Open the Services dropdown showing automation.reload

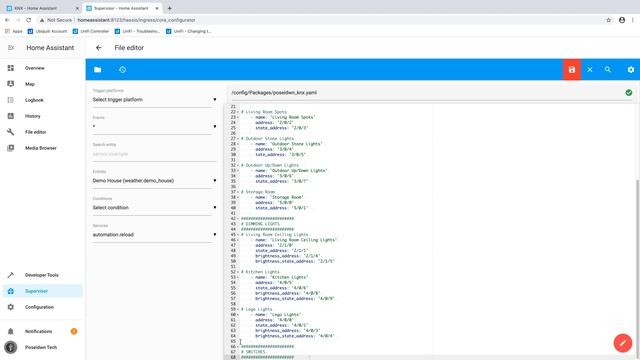pyautogui.click(x=154, y=235)
